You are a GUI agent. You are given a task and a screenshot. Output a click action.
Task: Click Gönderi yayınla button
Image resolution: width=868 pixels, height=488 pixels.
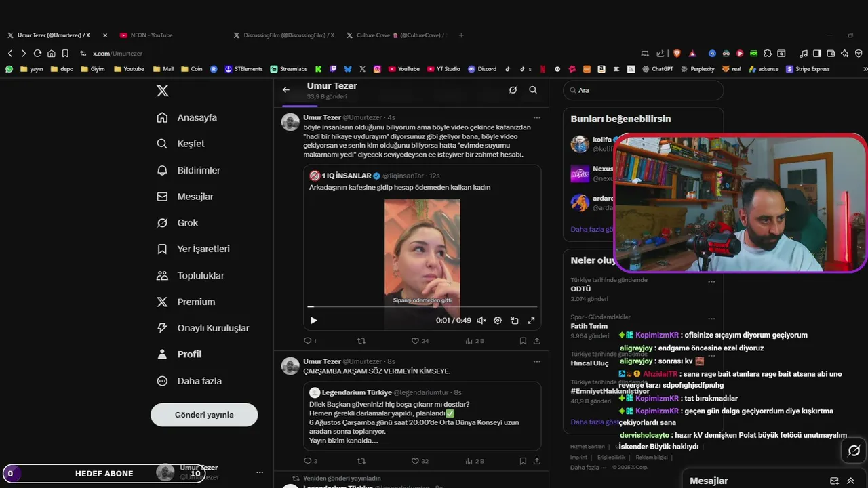[204, 415]
